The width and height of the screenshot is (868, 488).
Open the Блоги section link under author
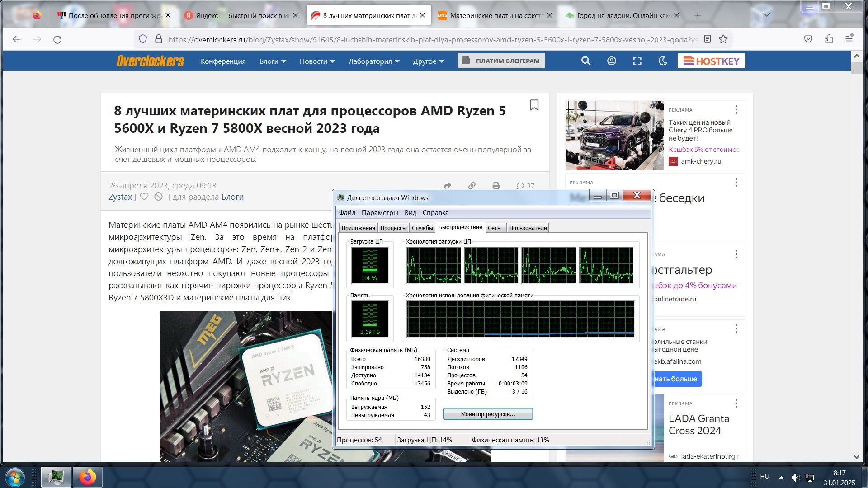[232, 197]
